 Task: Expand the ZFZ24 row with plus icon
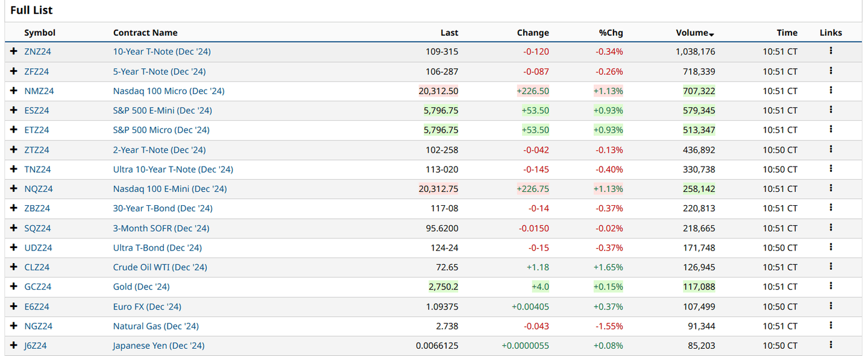[14, 71]
